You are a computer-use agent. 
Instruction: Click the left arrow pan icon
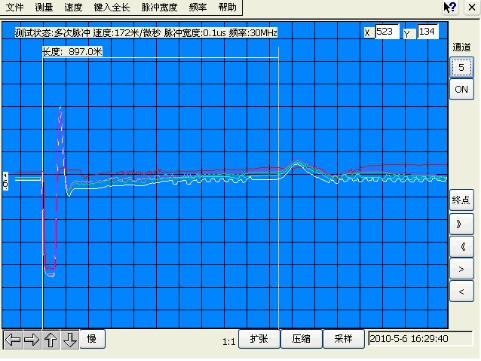tap(13, 340)
